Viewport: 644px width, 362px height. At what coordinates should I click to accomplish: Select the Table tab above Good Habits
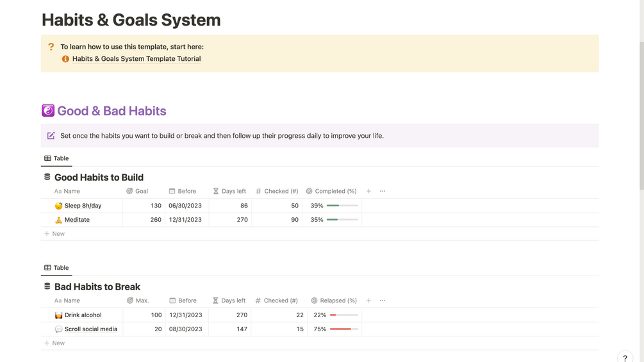[x=56, y=158]
